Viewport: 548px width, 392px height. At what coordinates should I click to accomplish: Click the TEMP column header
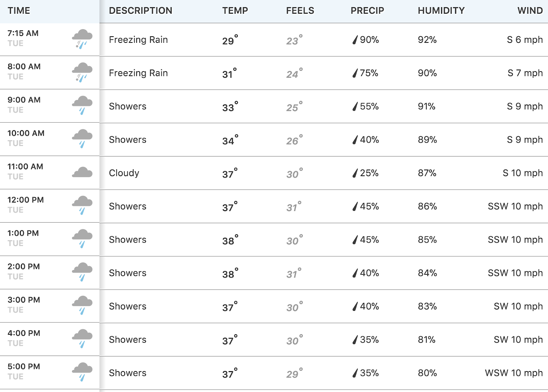click(235, 11)
